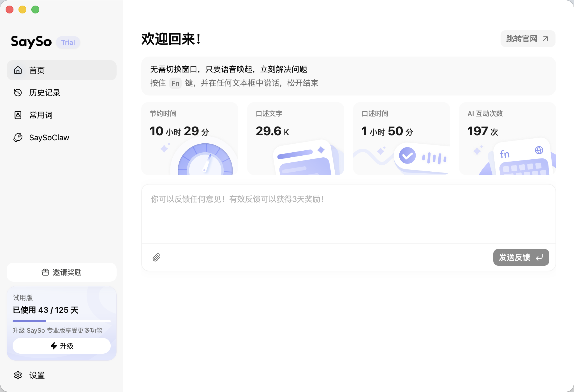574x392 pixels.
Task: Click the Trial badge next to SaySo
Action: pos(68,42)
